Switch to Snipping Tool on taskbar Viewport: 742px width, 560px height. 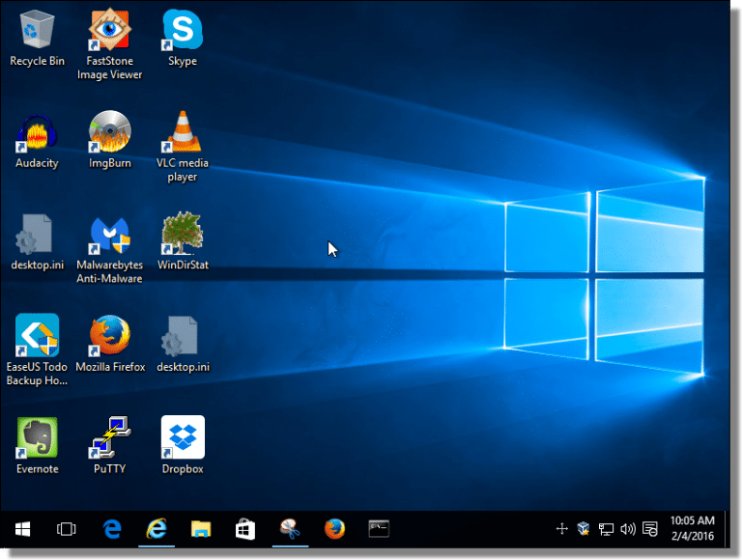pos(290,529)
